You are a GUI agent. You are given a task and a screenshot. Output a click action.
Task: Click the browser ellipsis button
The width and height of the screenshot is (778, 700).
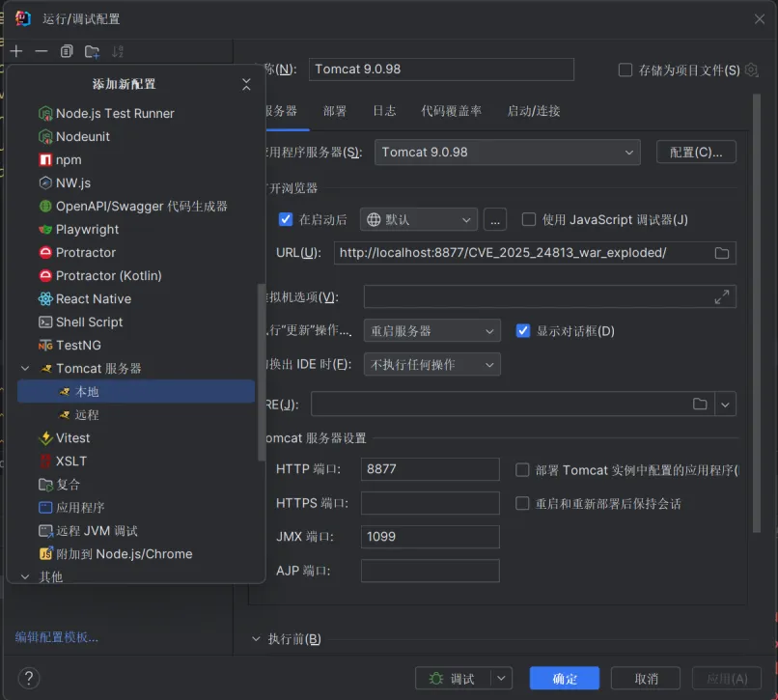pyautogui.click(x=494, y=219)
